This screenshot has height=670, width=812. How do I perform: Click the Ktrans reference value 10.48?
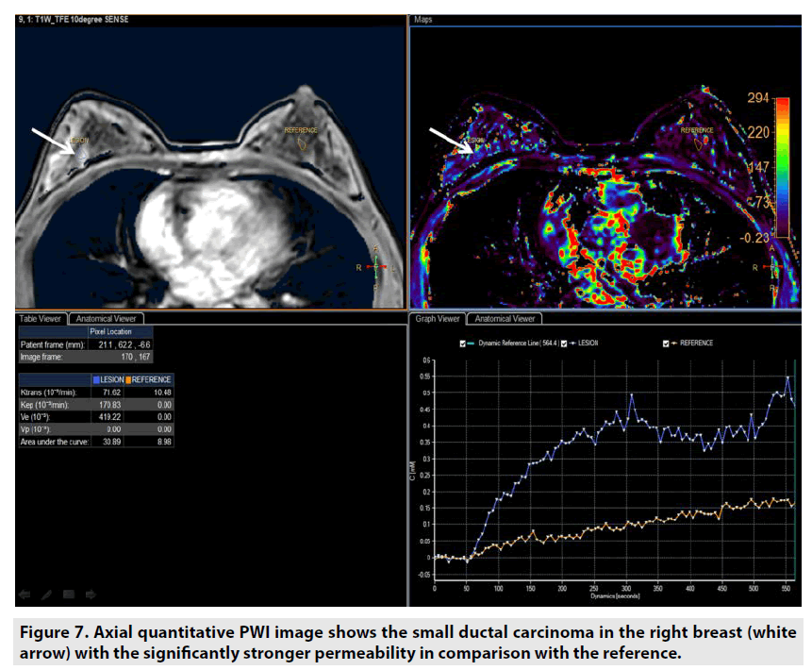[162, 393]
